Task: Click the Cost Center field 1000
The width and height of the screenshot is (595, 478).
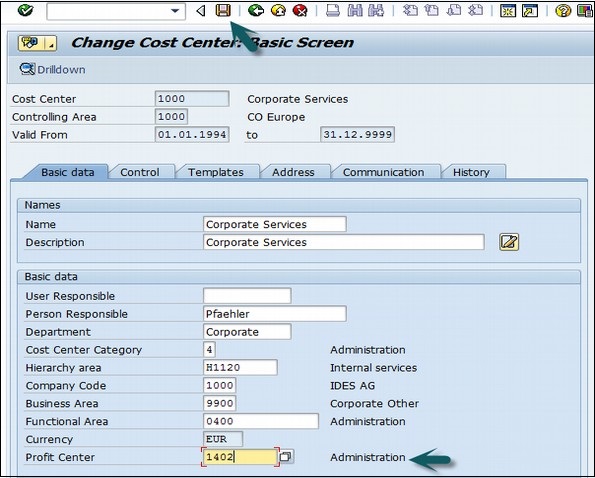Action: pos(192,99)
